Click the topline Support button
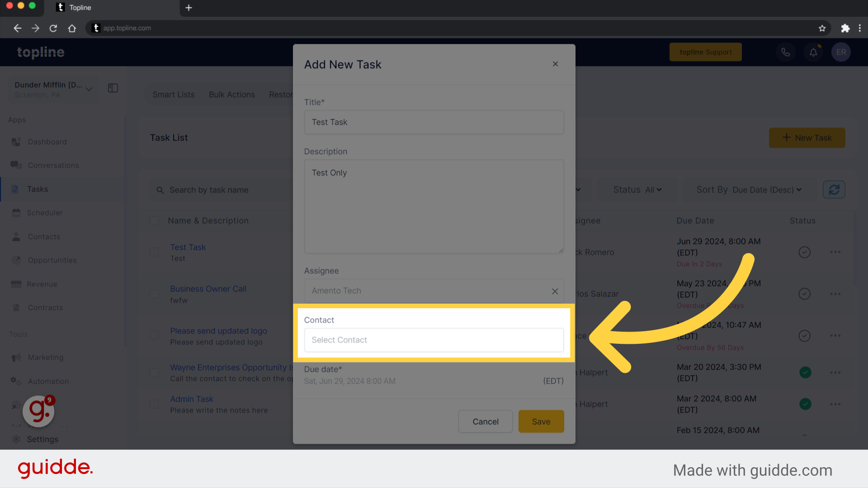 [705, 52]
